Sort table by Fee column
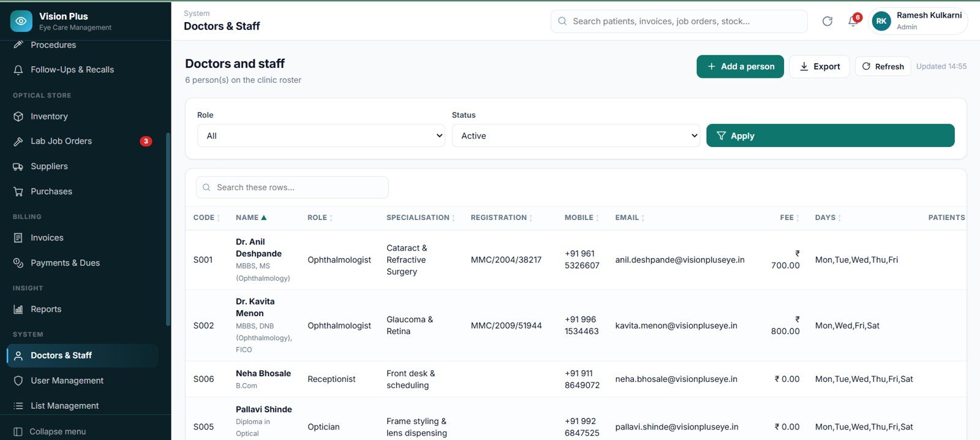The width and height of the screenshot is (980, 440). tap(790, 218)
